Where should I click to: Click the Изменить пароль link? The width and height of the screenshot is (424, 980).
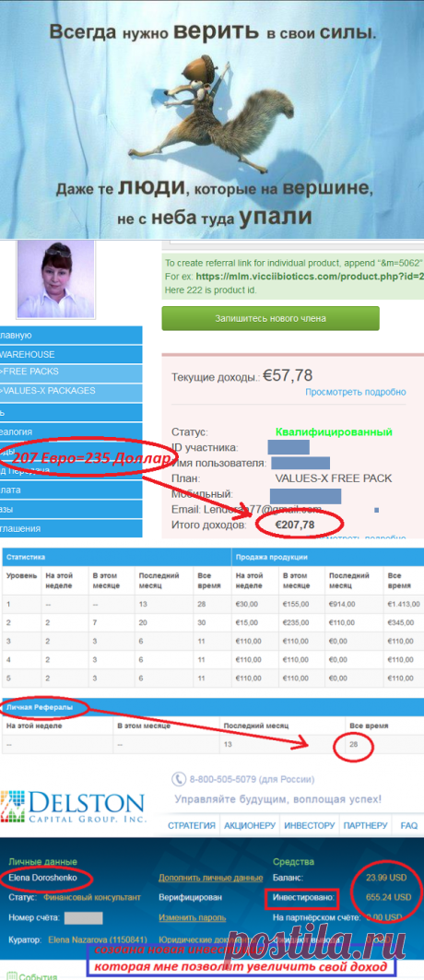coord(193,917)
